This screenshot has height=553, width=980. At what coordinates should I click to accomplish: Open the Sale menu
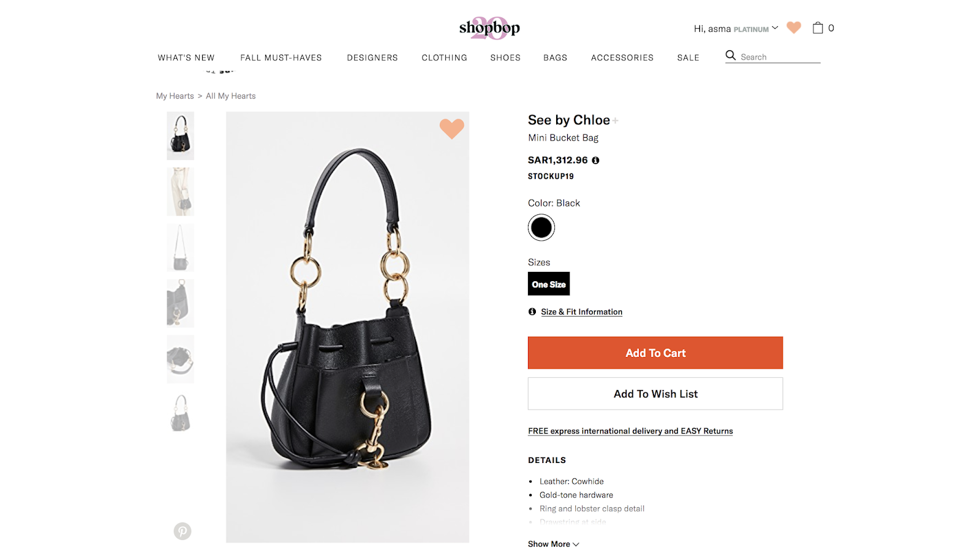click(688, 58)
